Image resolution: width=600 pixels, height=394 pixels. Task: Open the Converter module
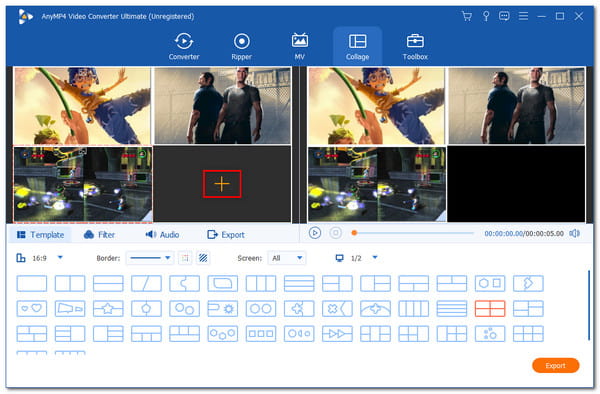(x=184, y=46)
